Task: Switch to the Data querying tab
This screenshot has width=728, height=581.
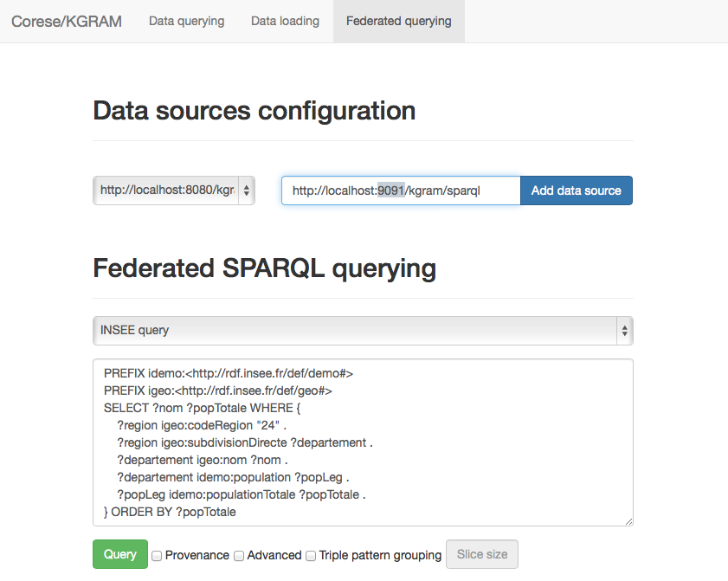Action: [x=187, y=22]
